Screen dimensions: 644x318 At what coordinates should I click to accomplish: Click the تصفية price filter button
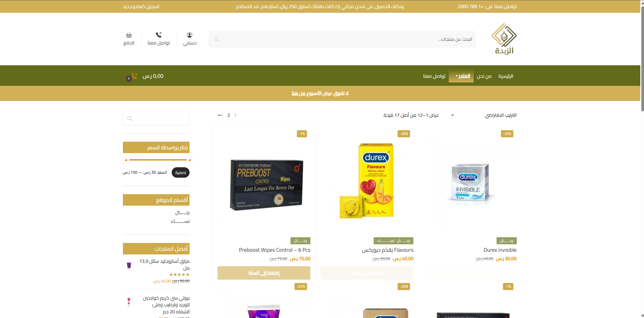tap(180, 172)
